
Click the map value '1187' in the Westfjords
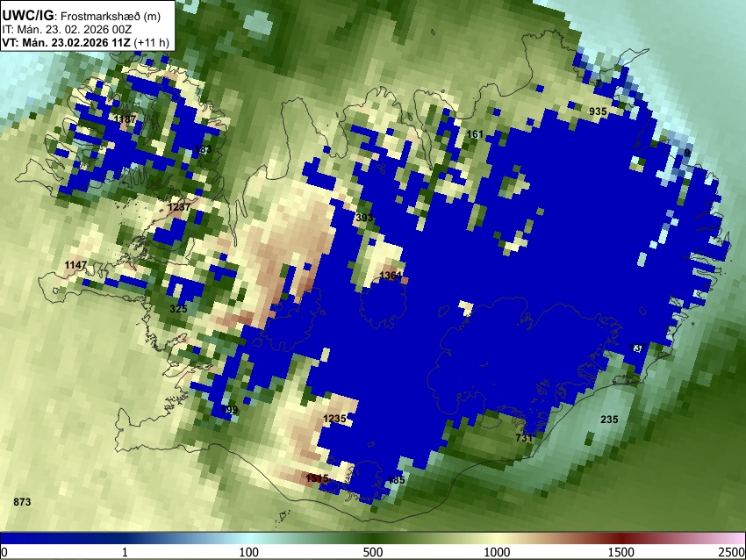(126, 118)
